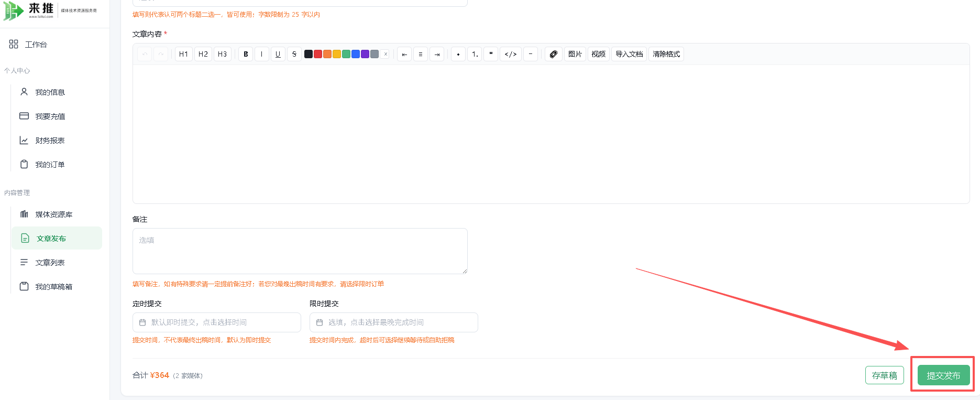Insert a hyperlink with link icon

point(554,54)
